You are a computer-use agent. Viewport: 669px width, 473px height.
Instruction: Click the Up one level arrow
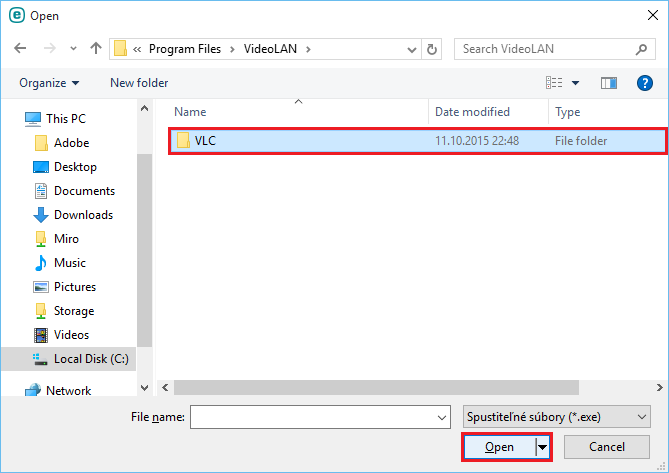click(96, 49)
